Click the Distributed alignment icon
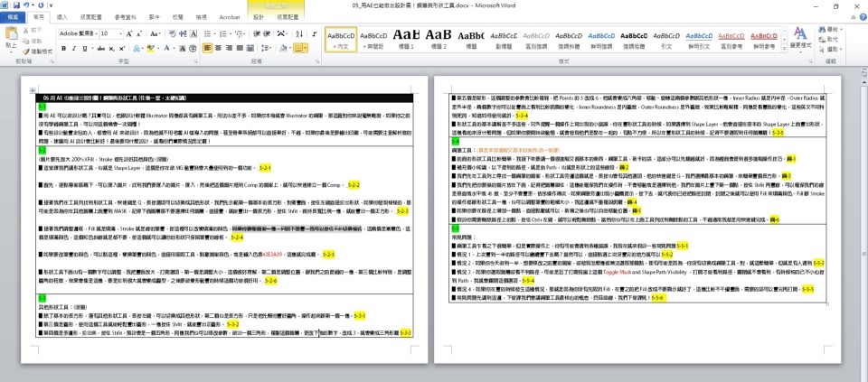This screenshot has width=868, height=382. click(250, 48)
